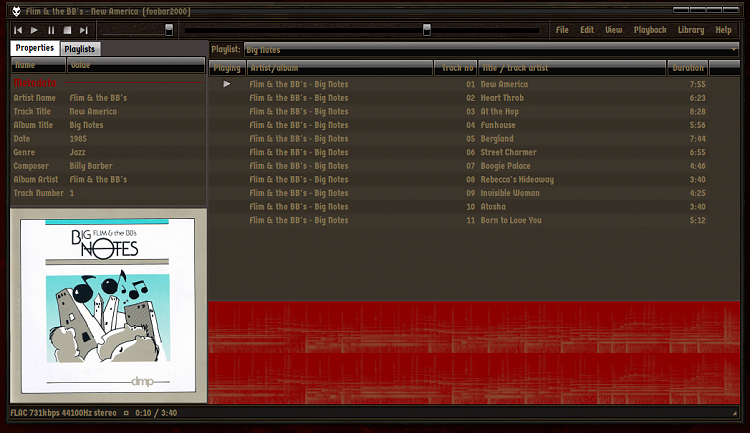
Task: Stop playback with the stop button
Action: click(67, 30)
